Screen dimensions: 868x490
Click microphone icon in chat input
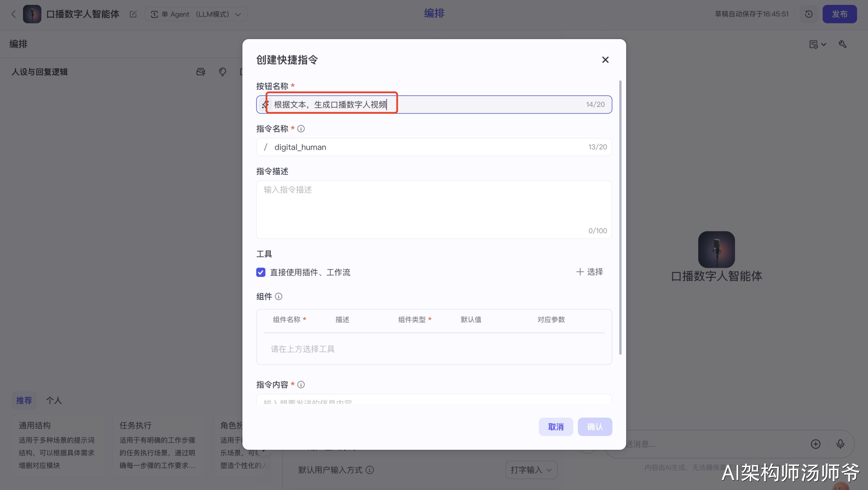click(840, 444)
